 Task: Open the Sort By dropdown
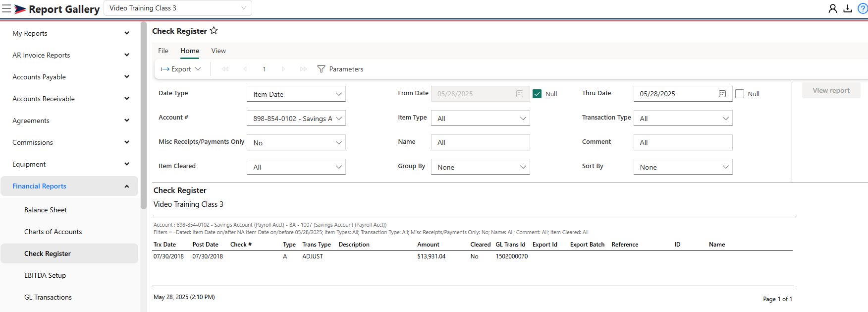(683, 167)
